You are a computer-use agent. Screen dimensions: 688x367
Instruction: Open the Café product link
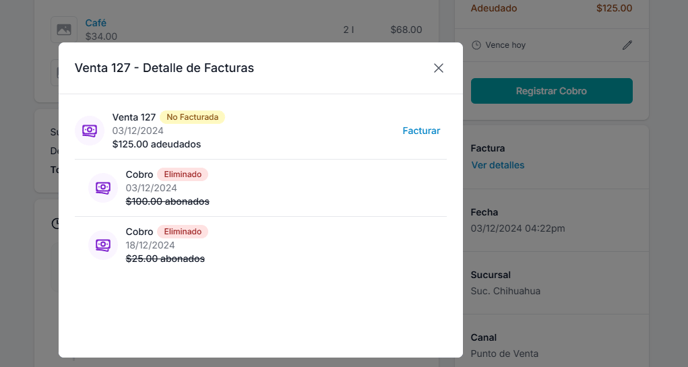pyautogui.click(x=96, y=23)
